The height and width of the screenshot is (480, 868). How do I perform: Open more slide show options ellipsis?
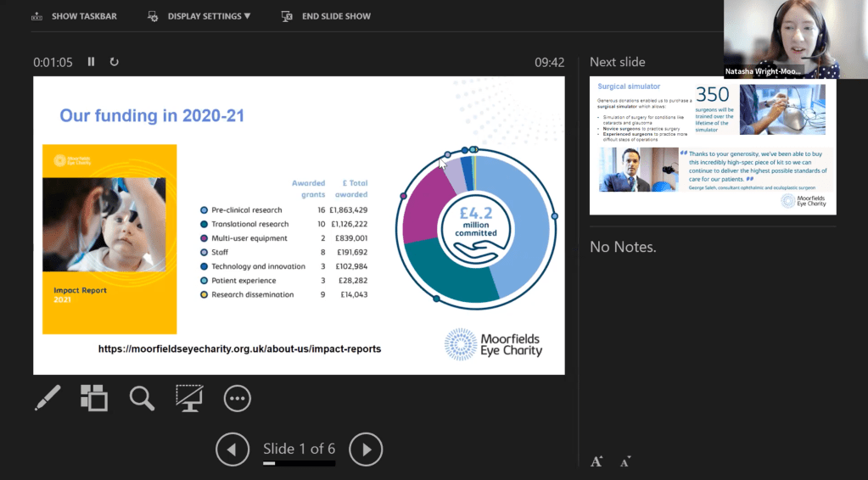pyautogui.click(x=238, y=398)
